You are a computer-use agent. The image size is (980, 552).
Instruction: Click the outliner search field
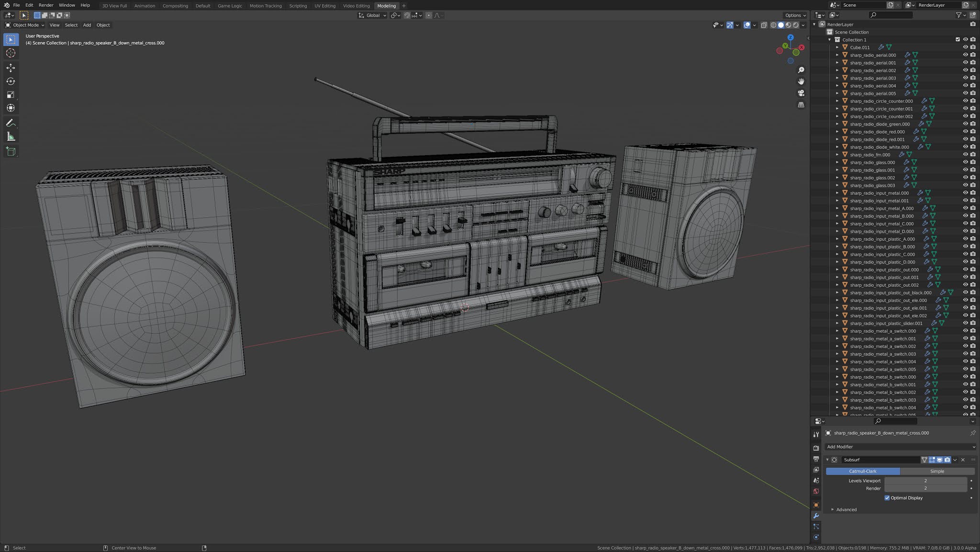coord(890,15)
